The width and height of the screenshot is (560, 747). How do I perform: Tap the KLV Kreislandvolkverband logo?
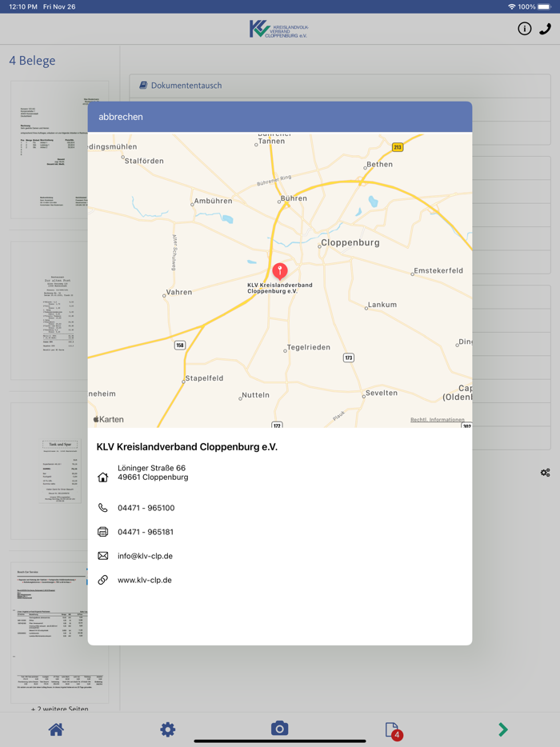279,29
